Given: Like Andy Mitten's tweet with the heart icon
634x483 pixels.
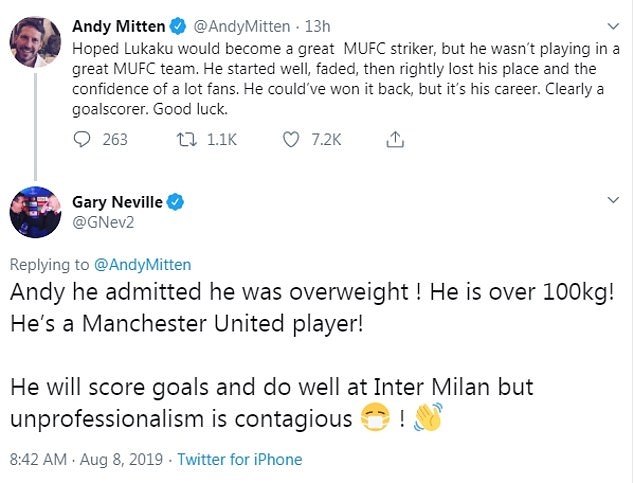Looking at the screenshot, I should point(291,140).
